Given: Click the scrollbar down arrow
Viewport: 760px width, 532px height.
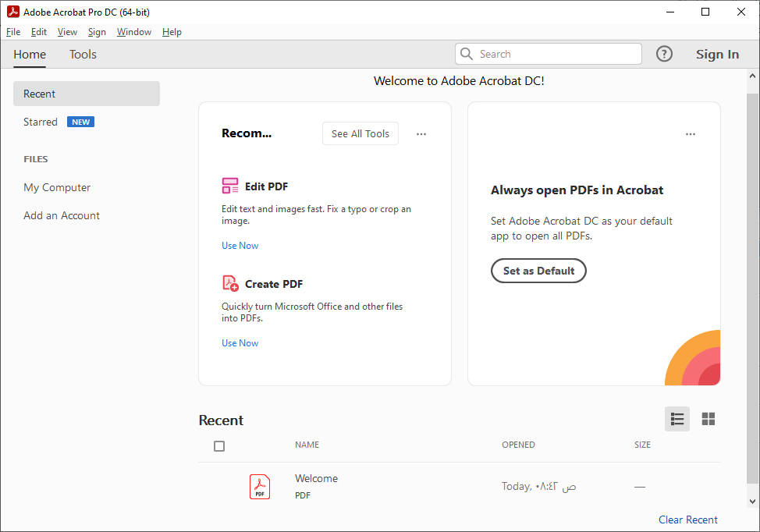Looking at the screenshot, I should [752, 502].
